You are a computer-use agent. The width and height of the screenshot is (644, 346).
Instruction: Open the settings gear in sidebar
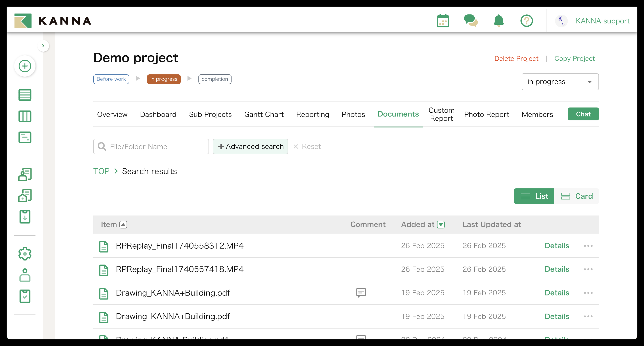[x=25, y=254]
